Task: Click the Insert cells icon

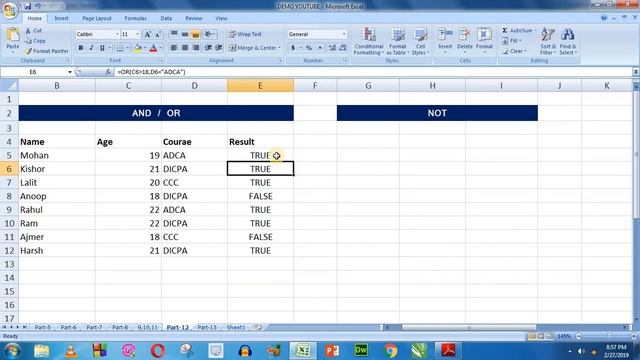Action: tap(445, 35)
